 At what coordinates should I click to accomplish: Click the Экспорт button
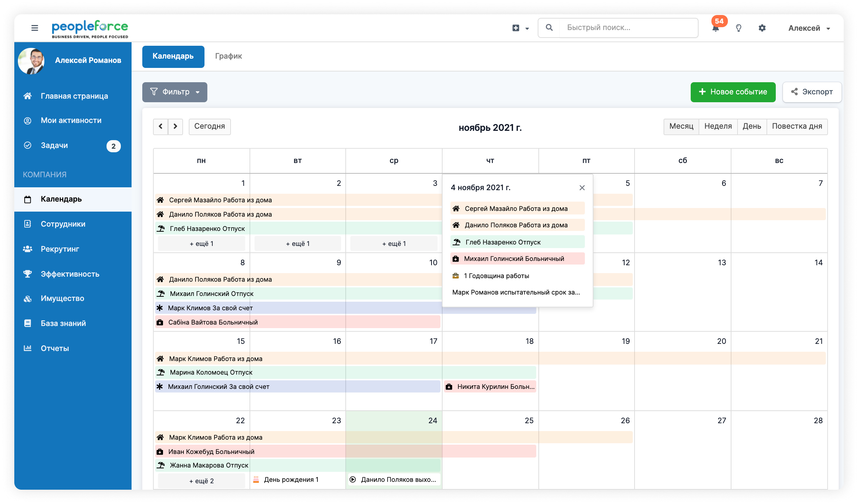point(812,92)
